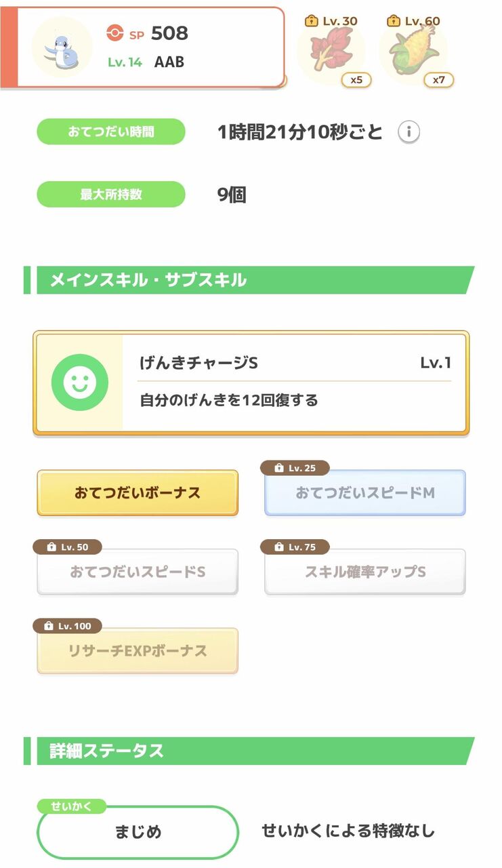This screenshot has height=868, width=502.
Task: Open the げんきチャージS main skill card
Action: (295, 382)
